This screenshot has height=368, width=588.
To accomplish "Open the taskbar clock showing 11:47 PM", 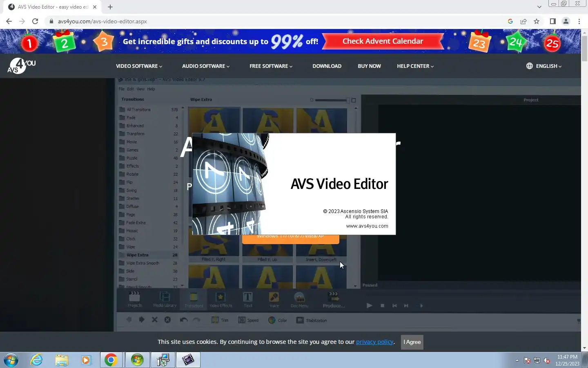I will pos(567,360).
